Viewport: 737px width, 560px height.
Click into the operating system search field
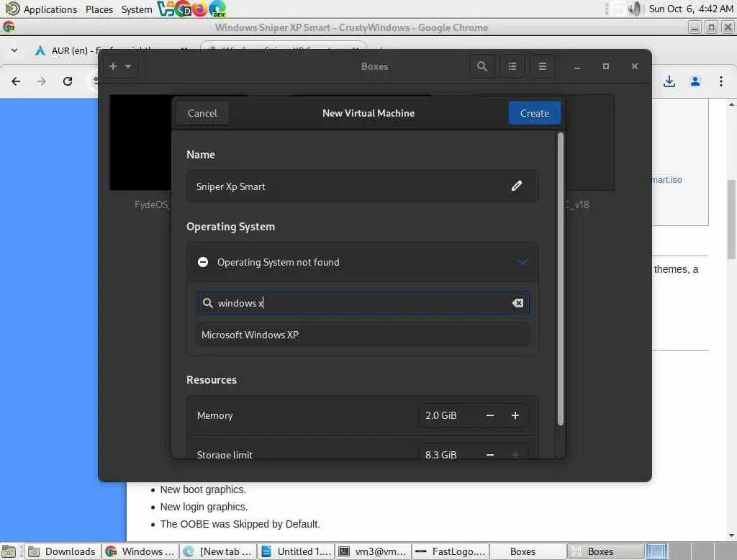pyautogui.click(x=363, y=303)
